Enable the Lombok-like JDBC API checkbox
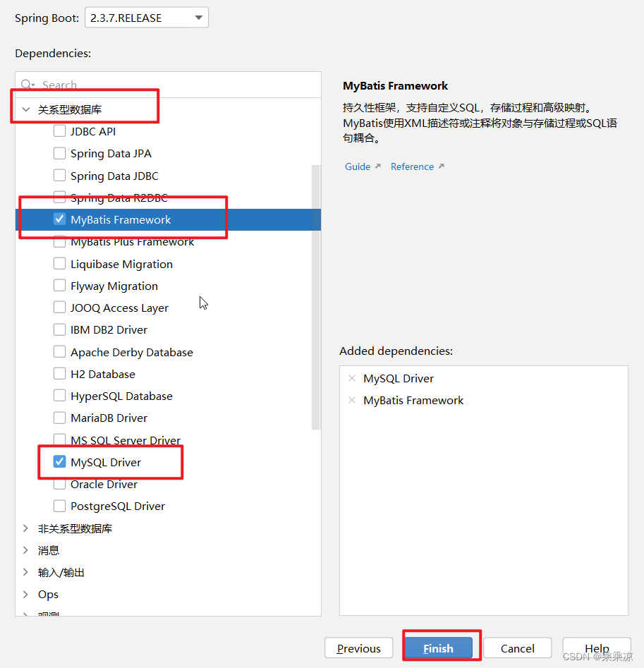644x668 pixels. (60, 130)
